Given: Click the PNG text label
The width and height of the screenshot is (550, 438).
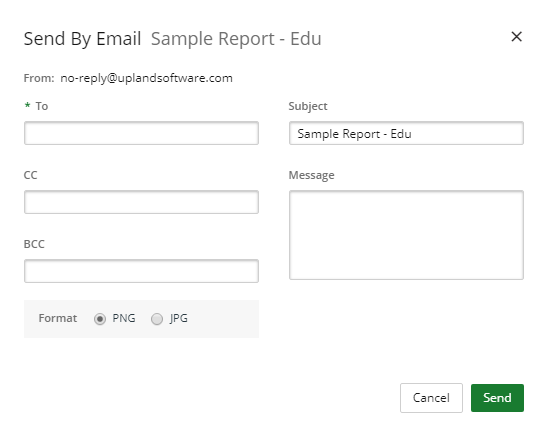Looking at the screenshot, I should point(124,318).
